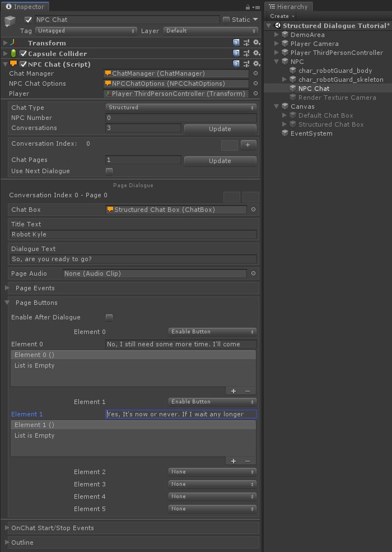Open Capsule Collider help icon
The width and height of the screenshot is (392, 552).
[236, 53]
